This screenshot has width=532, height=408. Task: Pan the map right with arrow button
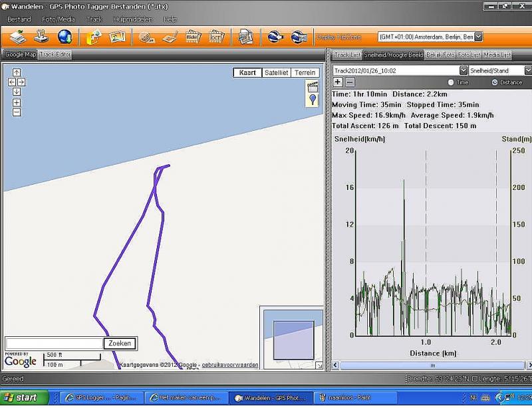(x=21, y=82)
